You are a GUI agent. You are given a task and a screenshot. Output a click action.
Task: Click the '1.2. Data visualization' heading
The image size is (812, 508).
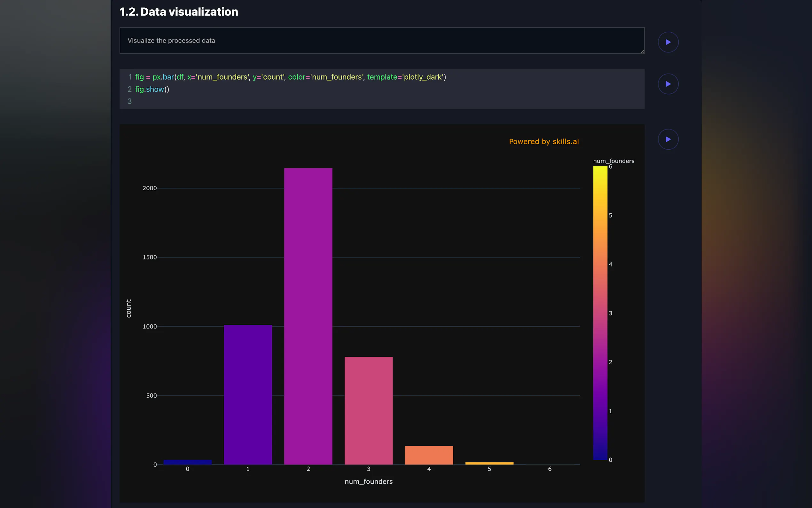[x=179, y=12]
